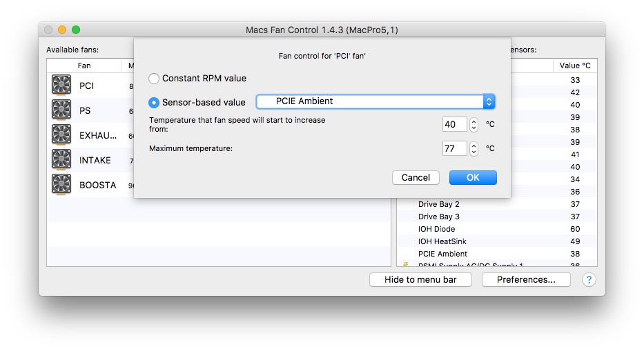Select the Sensor-based value option
Image resolution: width=644 pixels, height=351 pixels.
tap(154, 103)
